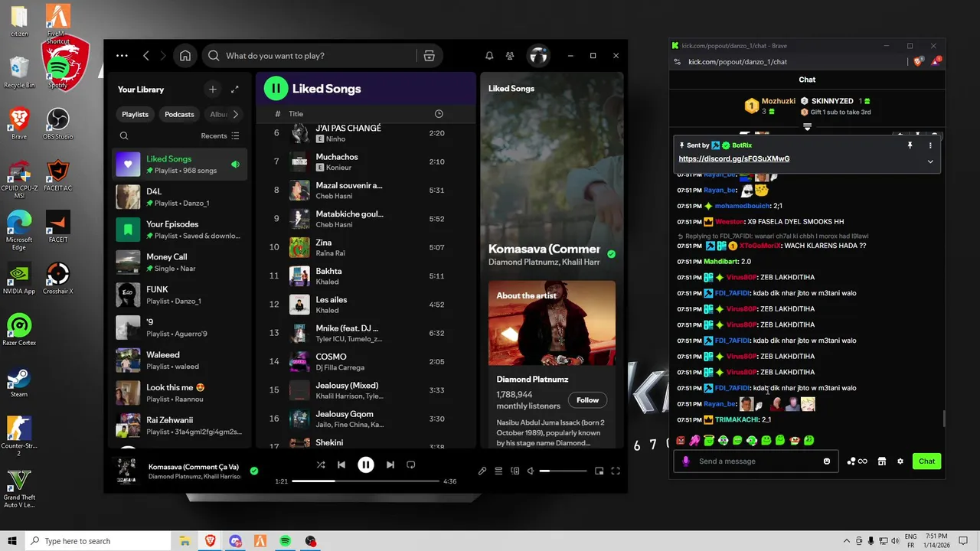Collapse the gift leaderboard handle

tap(807, 127)
